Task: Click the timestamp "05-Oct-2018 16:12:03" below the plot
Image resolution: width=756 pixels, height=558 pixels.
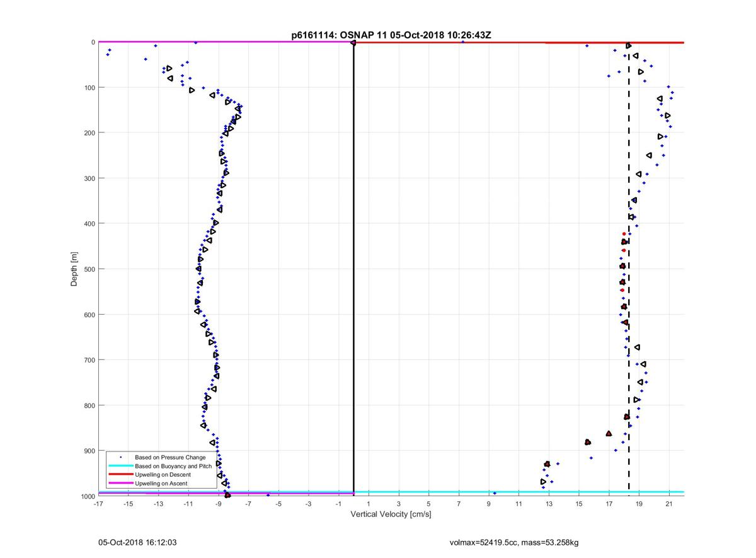Action: (138, 542)
